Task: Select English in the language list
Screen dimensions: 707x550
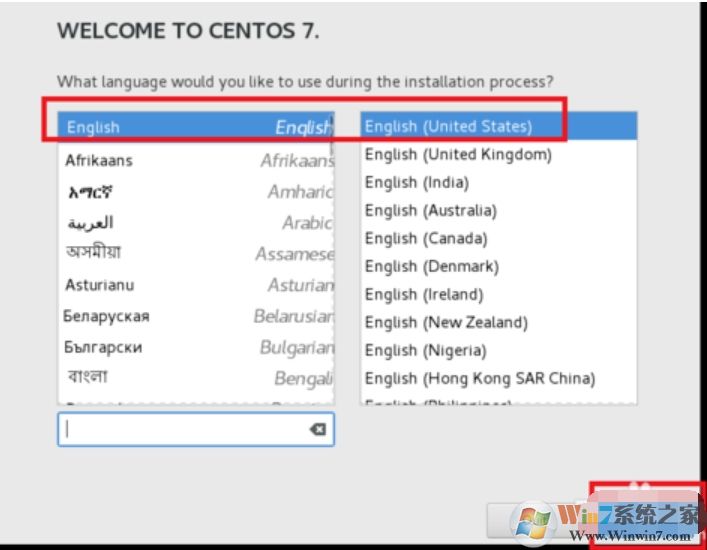Action: click(195, 127)
